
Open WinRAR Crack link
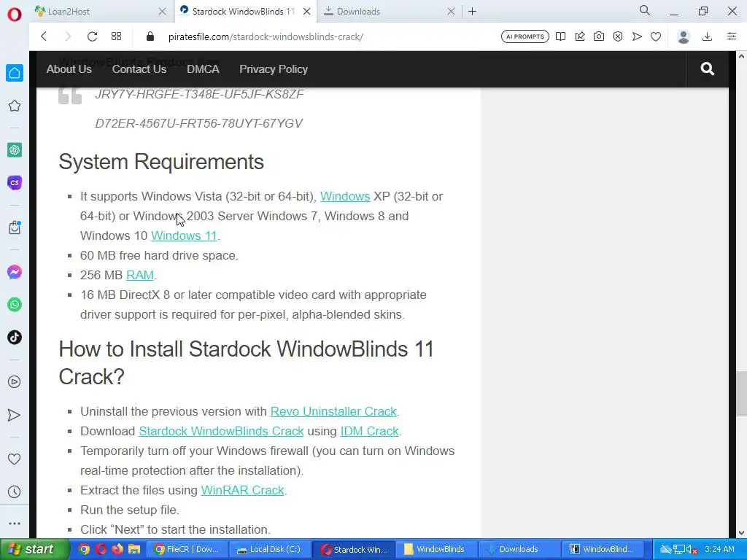point(242,490)
